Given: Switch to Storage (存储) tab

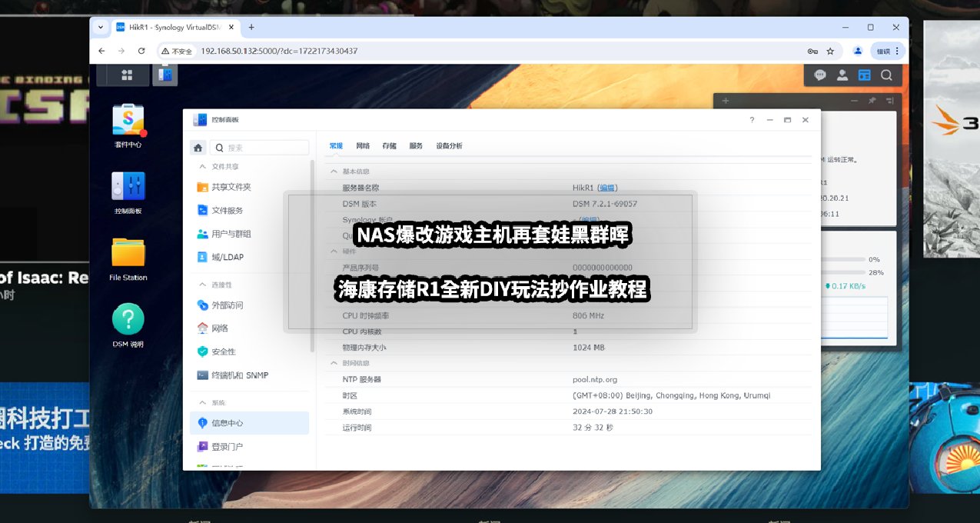Looking at the screenshot, I should (389, 145).
